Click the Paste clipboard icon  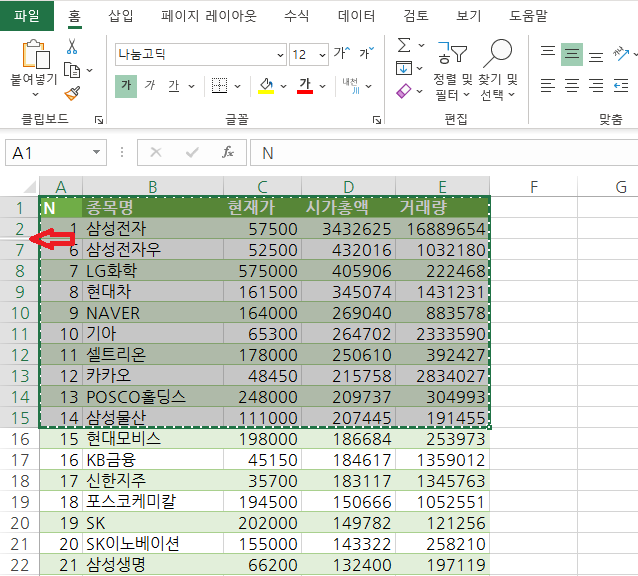[36, 54]
